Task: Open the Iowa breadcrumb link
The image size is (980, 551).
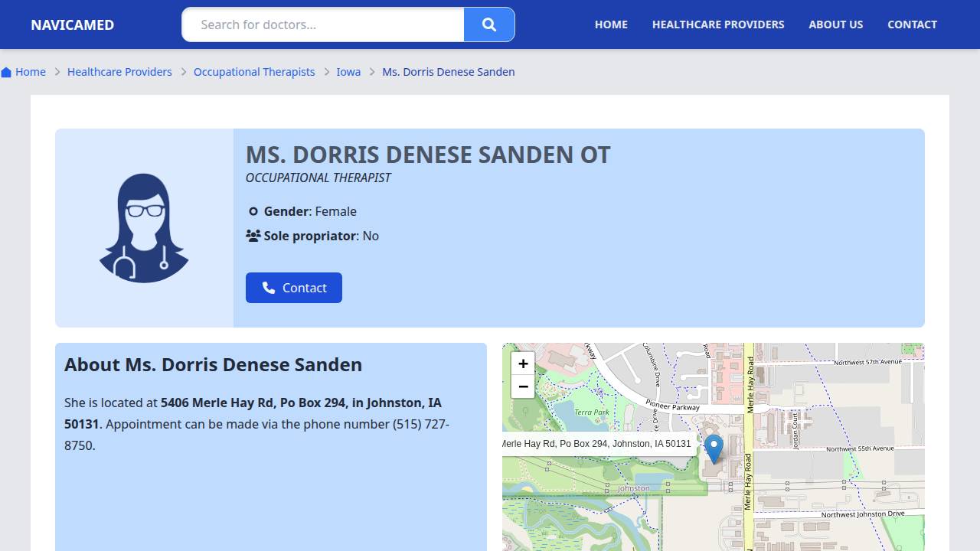Action: pos(348,71)
